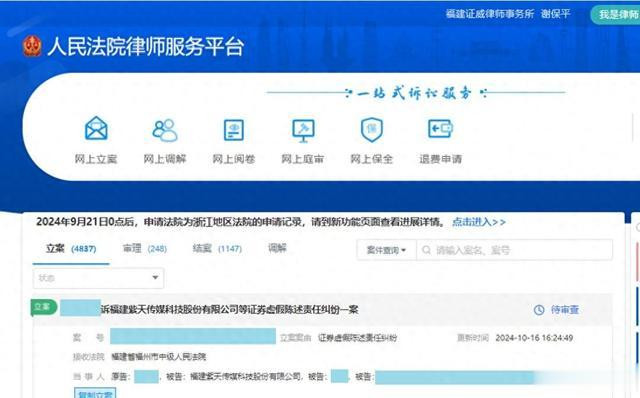
Task: Switch to the 调解 tab
Action: click(x=278, y=248)
